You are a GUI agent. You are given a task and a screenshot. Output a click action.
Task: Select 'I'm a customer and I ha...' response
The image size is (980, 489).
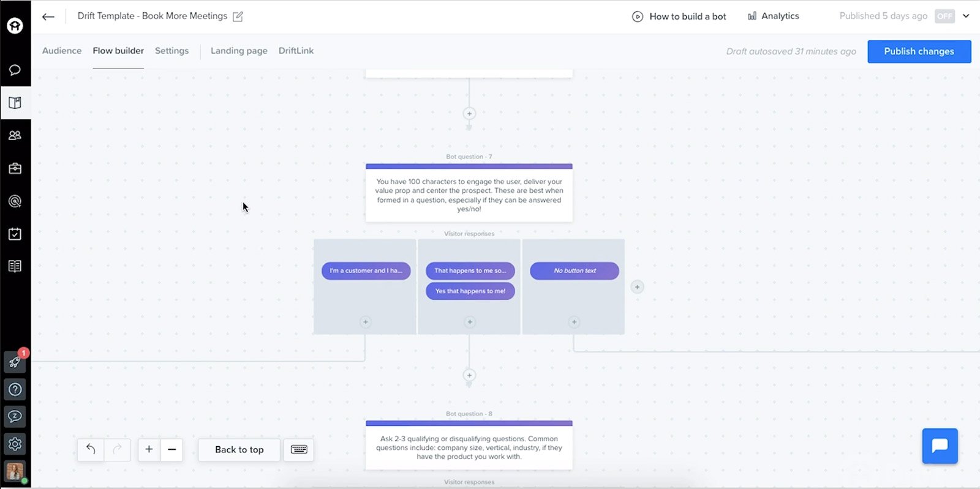[366, 271]
